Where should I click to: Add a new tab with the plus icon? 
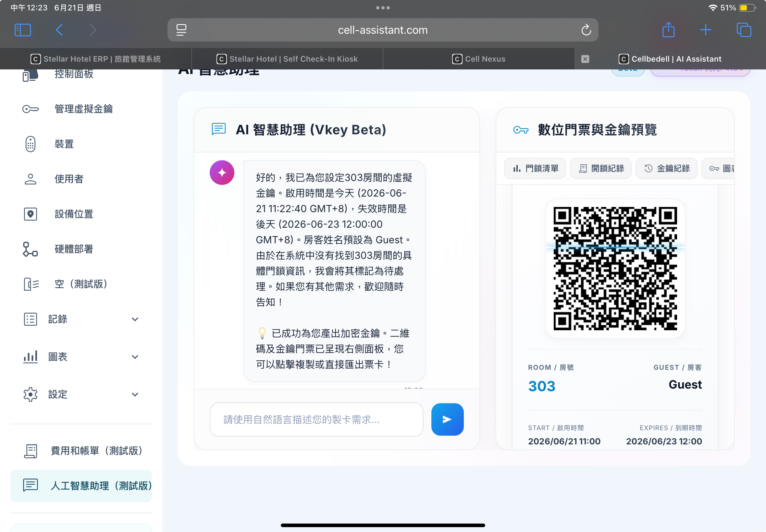click(706, 30)
